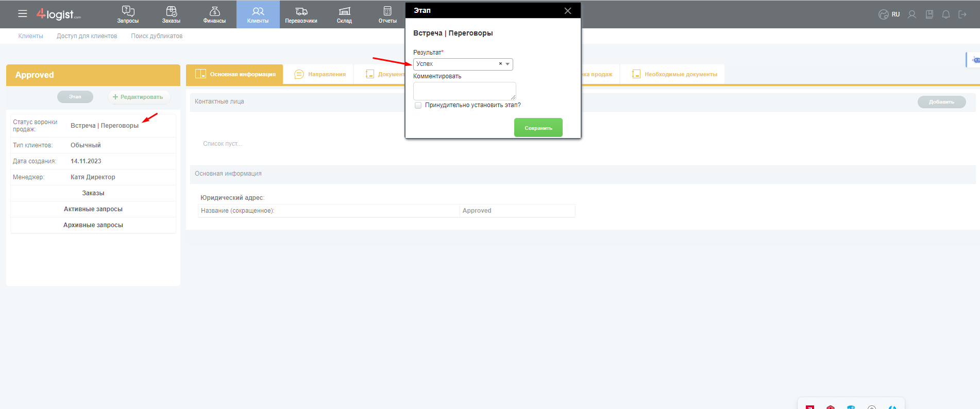
Task: Open Активные запросы in client panel
Action: click(93, 209)
